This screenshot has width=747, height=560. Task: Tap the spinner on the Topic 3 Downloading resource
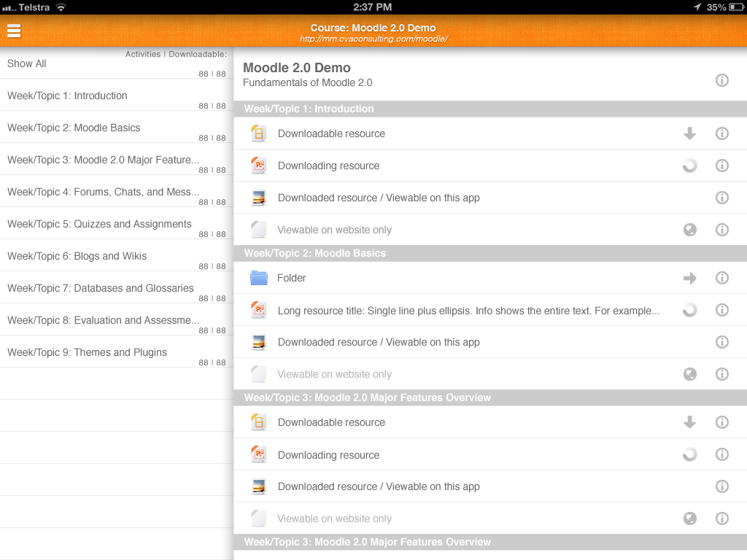tap(689, 455)
